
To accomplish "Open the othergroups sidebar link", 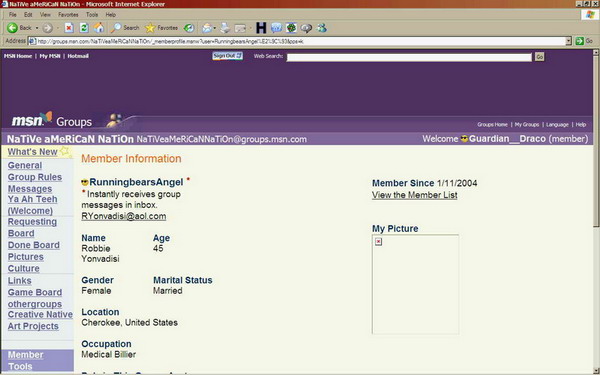I will coord(35,304).
